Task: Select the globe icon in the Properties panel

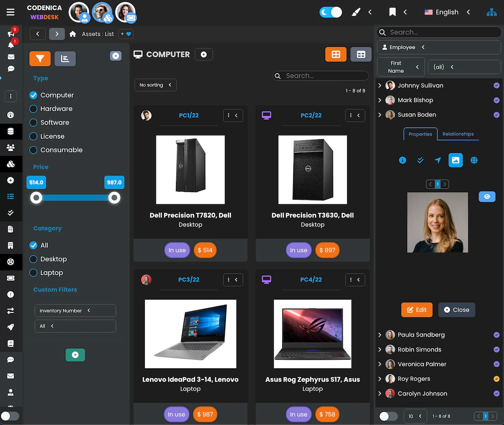Action: click(x=473, y=160)
